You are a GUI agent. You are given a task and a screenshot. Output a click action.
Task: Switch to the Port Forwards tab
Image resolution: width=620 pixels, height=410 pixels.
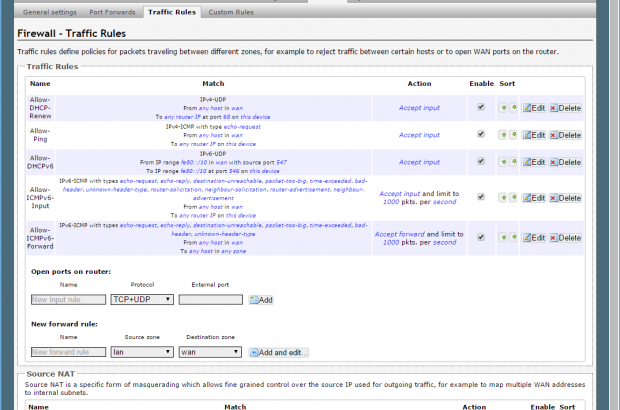click(x=114, y=12)
